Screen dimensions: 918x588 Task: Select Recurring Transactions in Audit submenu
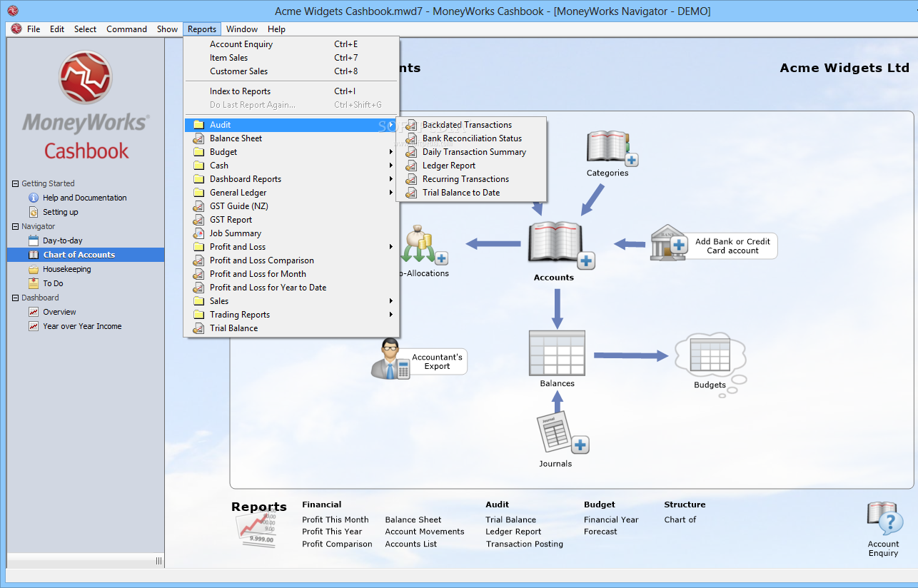471,179
